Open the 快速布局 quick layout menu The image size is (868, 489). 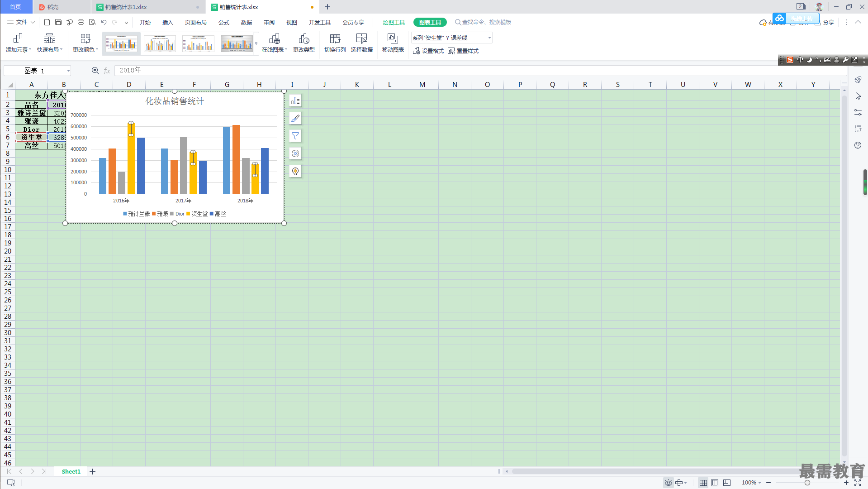[50, 43]
